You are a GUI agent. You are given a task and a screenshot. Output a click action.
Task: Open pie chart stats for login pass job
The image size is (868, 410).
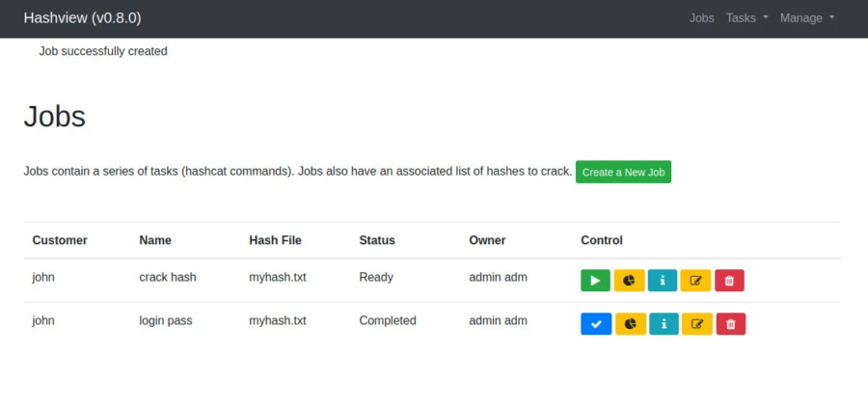click(630, 324)
